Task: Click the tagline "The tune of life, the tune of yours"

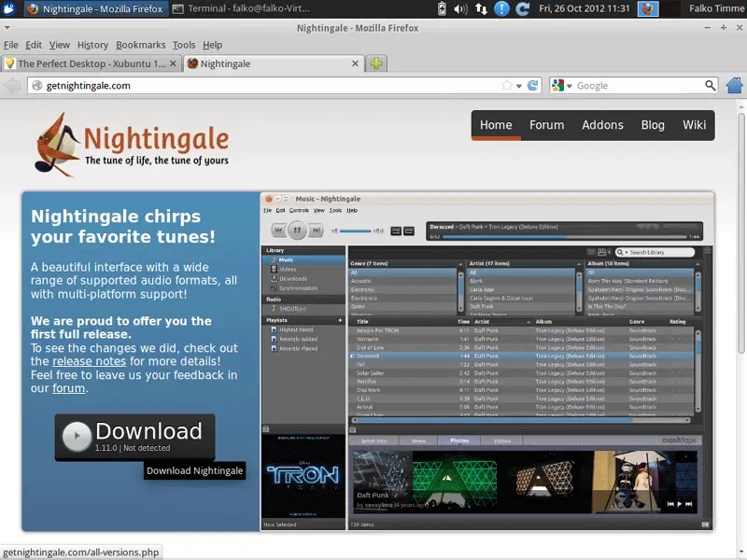Action: click(157, 161)
